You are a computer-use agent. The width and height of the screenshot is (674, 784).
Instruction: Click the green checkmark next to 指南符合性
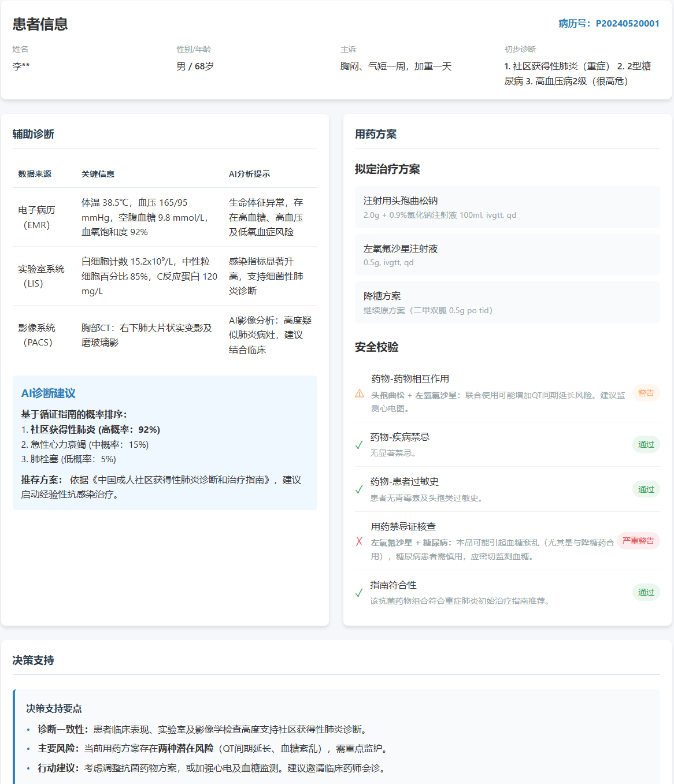point(359,593)
